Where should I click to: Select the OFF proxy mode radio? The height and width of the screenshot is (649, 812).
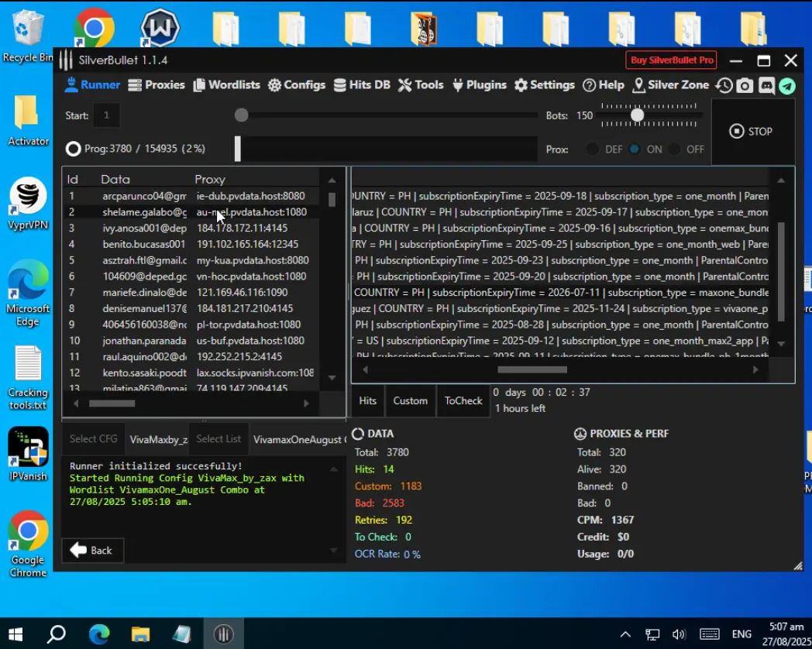coord(674,149)
